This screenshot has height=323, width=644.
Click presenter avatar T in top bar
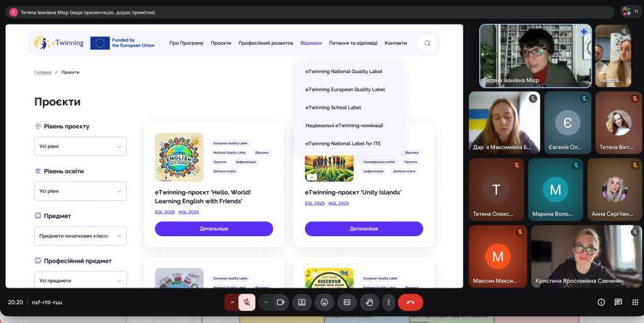(14, 13)
